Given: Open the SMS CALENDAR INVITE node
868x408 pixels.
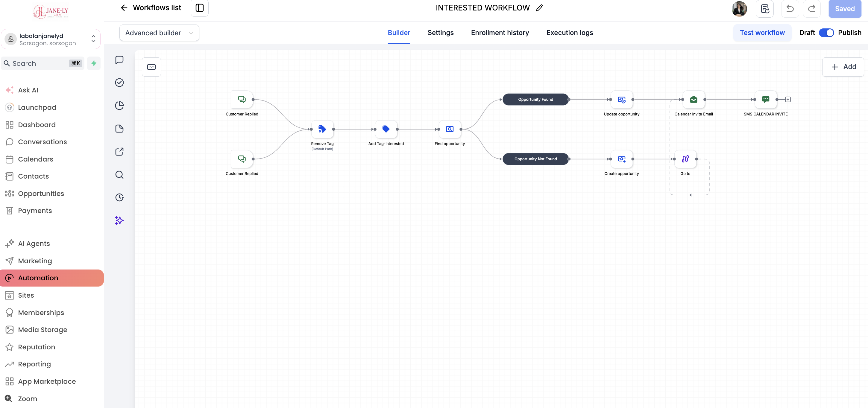Looking at the screenshot, I should [766, 99].
